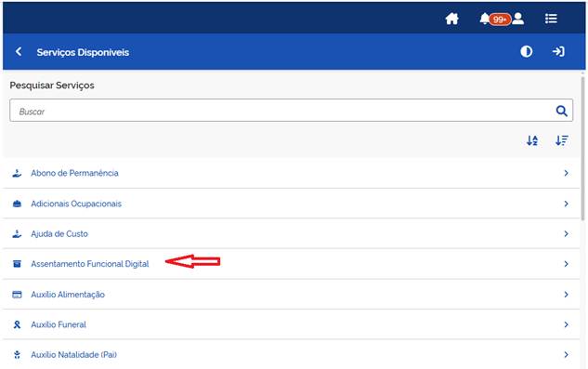The image size is (588, 369).
Task: Open Auxílio Natalidade (Pai) service
Action: tap(291, 354)
